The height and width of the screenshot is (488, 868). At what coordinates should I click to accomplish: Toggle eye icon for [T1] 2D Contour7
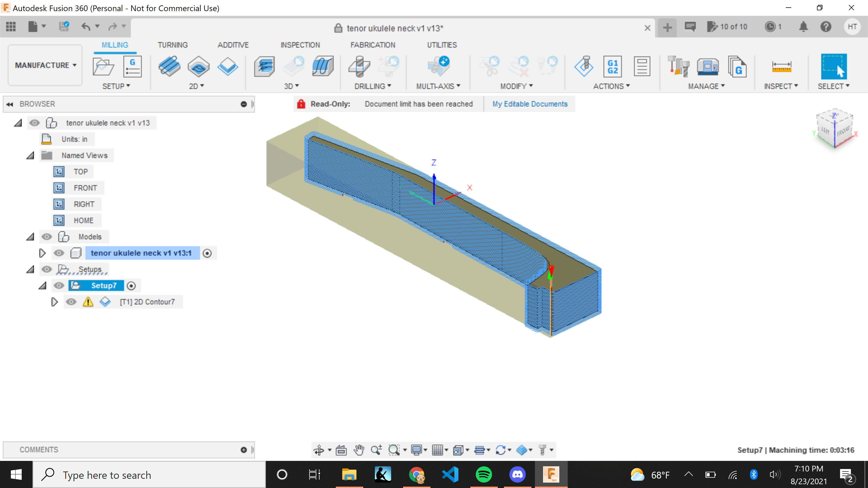coord(72,301)
